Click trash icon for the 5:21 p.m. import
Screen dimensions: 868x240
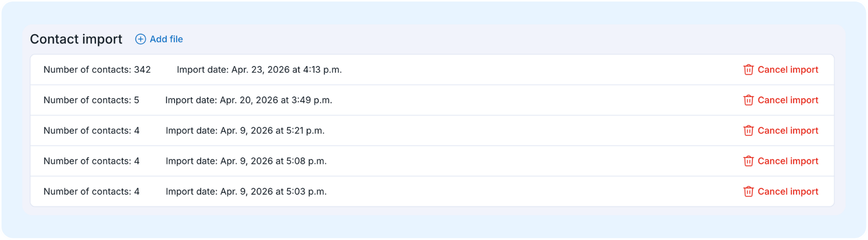tap(748, 130)
